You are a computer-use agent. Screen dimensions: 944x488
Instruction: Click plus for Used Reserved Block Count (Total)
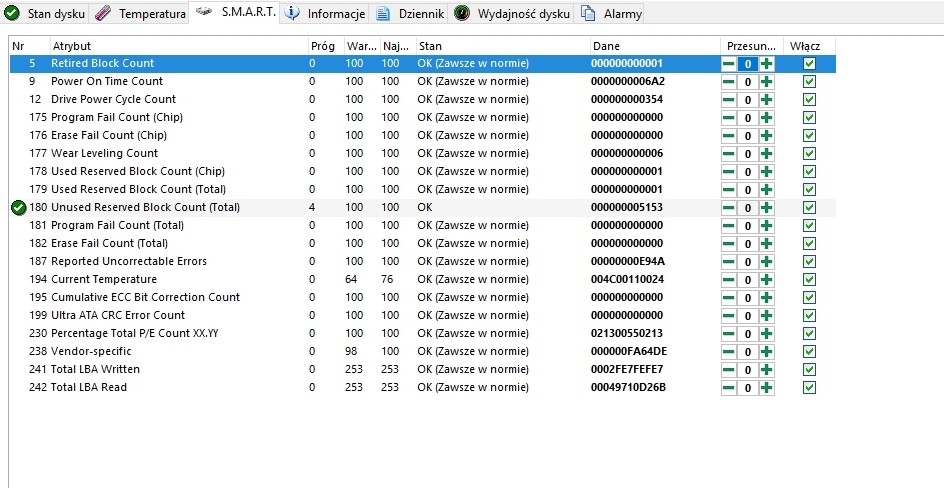pos(766,190)
